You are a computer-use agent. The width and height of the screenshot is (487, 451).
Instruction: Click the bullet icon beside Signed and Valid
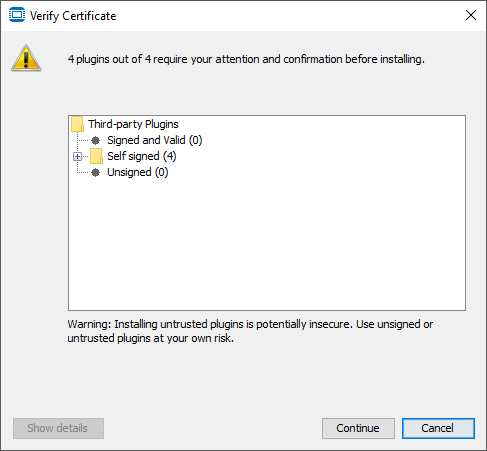[96, 140]
